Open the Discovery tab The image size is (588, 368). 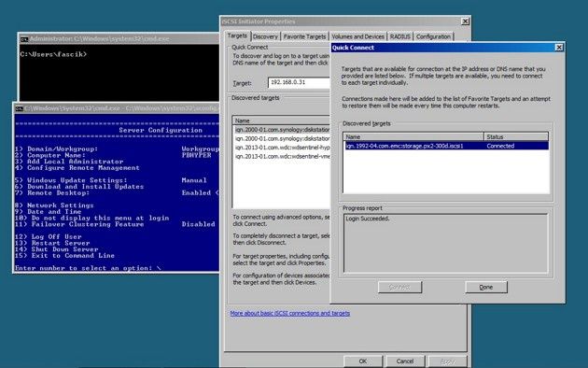coord(265,36)
